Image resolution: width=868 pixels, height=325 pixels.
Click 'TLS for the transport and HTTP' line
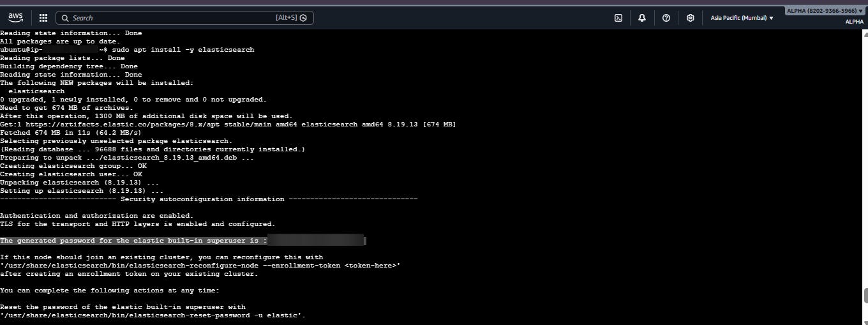[x=137, y=224]
